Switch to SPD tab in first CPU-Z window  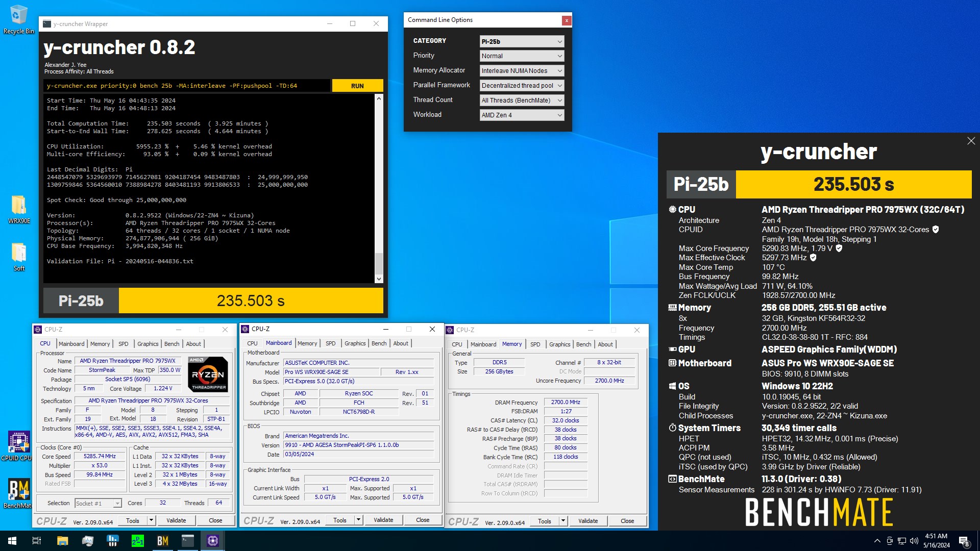pos(124,344)
